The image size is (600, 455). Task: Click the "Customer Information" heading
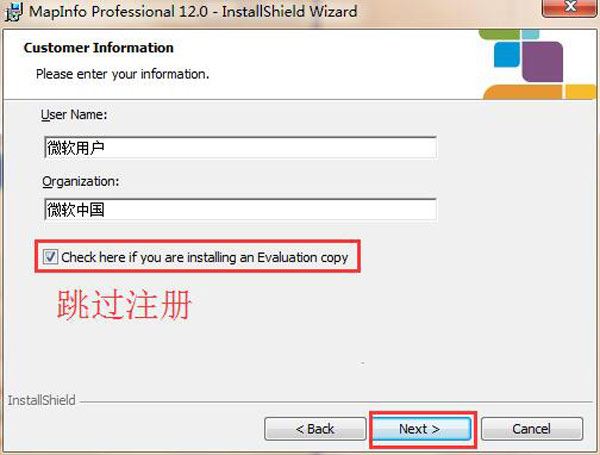(x=98, y=48)
